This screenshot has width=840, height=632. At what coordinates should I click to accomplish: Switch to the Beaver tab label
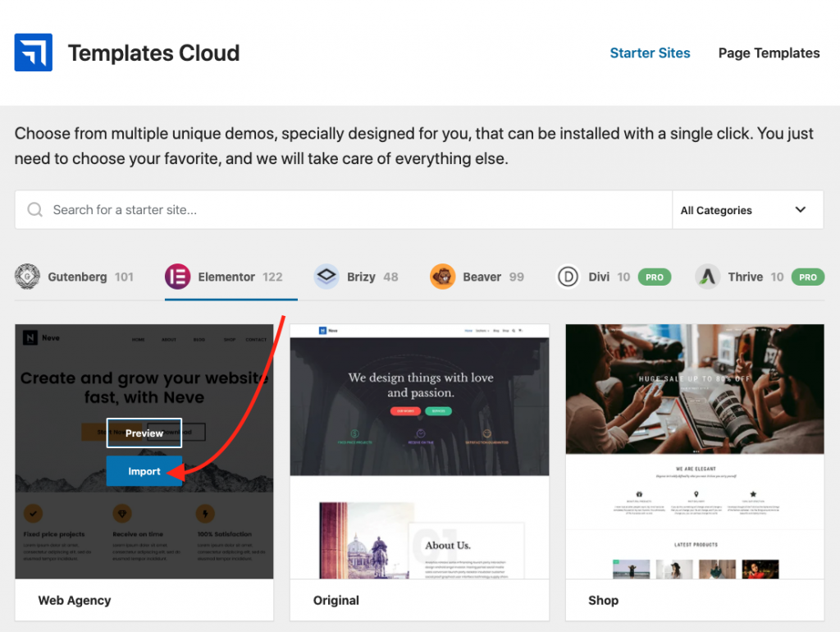click(x=482, y=277)
